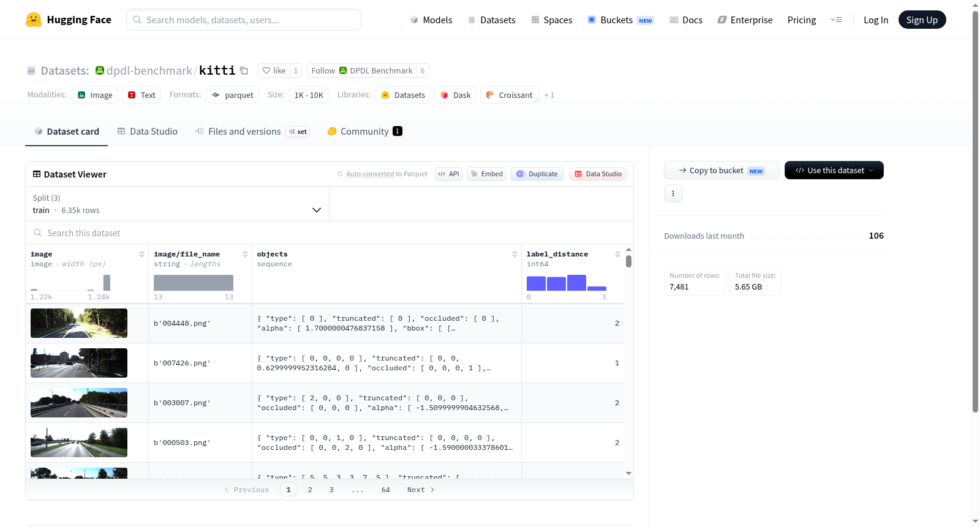The image size is (980, 527).
Task: Expand the Use this dataset dropdown
Action: [x=834, y=170]
